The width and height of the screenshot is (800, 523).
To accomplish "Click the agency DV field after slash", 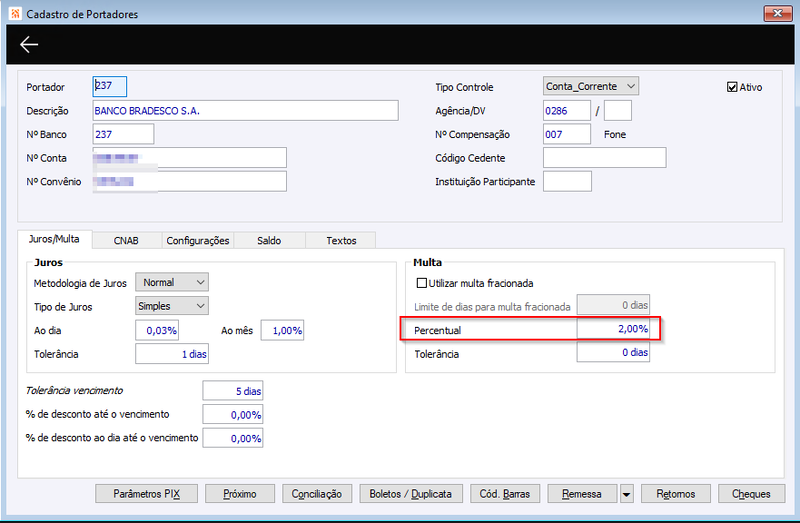I will click(x=618, y=111).
